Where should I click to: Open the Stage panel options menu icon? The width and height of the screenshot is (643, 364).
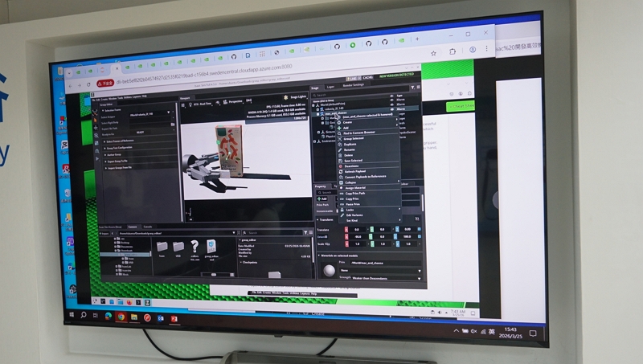click(418, 87)
